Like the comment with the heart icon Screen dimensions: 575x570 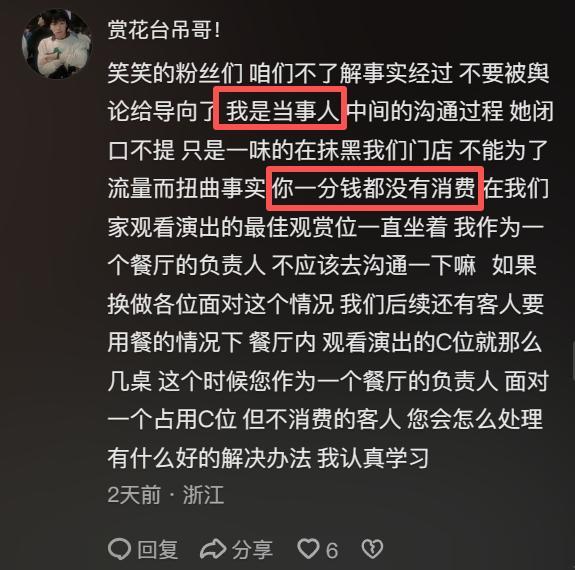coord(308,549)
